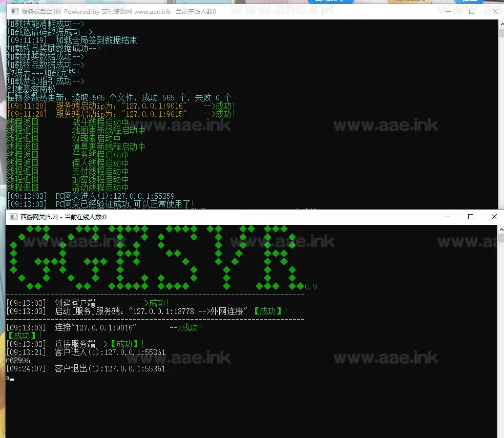Viewport: 504px width, 438px height.
Task: Click the 服务端后台1区 console window icon
Action: tap(14, 12)
